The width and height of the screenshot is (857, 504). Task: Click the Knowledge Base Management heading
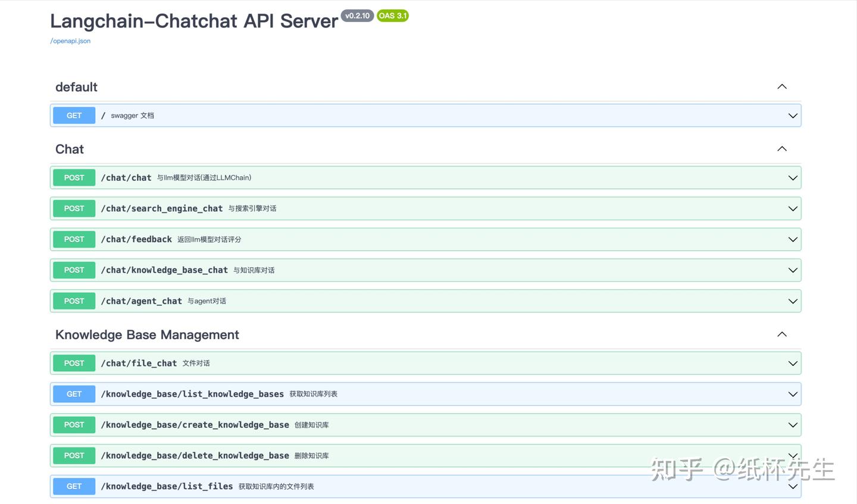(x=147, y=335)
